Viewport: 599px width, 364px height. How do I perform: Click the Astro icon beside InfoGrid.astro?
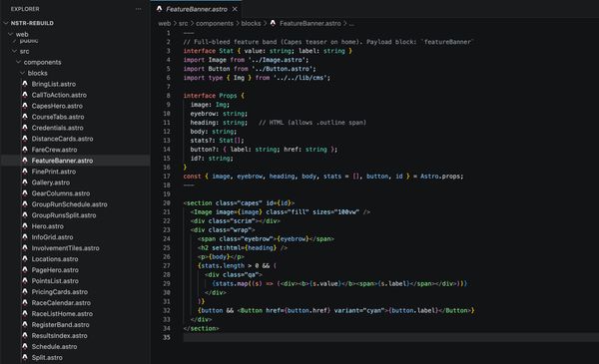tap(25, 237)
